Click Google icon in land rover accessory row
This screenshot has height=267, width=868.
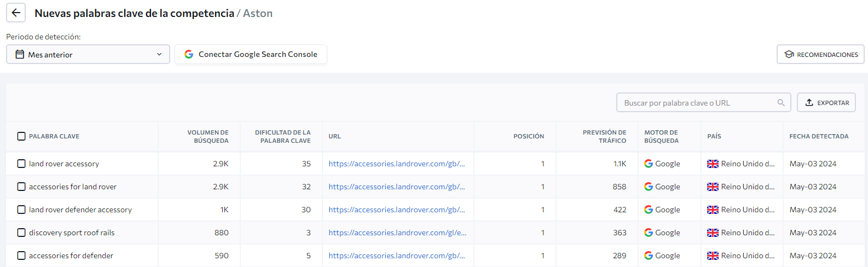tap(649, 164)
